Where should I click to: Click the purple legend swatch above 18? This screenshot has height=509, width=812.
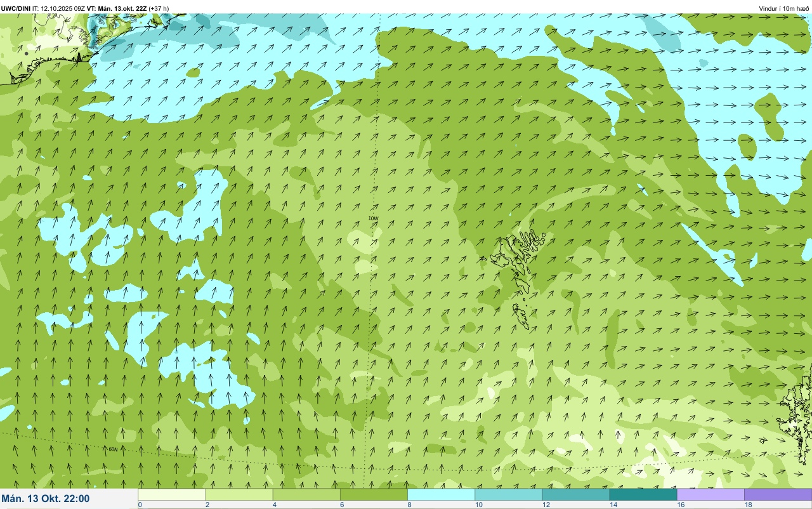pos(778,494)
